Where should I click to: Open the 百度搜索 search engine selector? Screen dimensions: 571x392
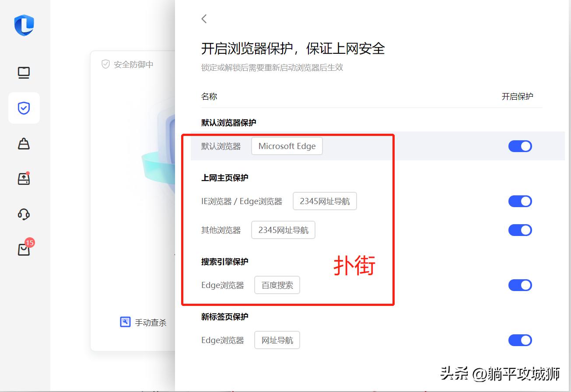(277, 284)
